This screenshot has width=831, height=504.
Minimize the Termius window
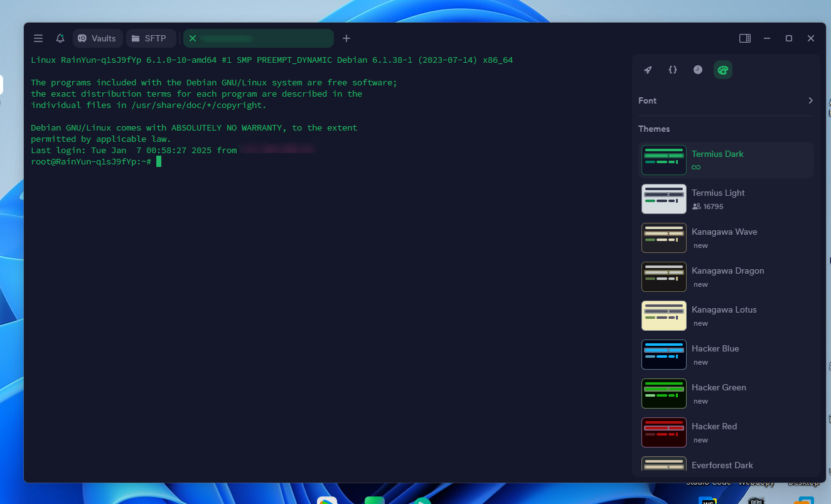pyautogui.click(x=767, y=38)
